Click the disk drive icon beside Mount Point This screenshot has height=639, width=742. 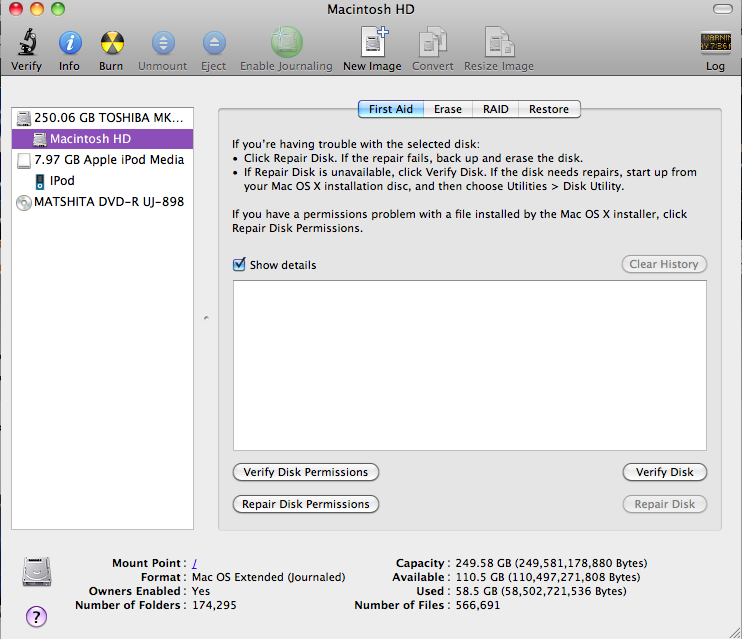pos(36,571)
